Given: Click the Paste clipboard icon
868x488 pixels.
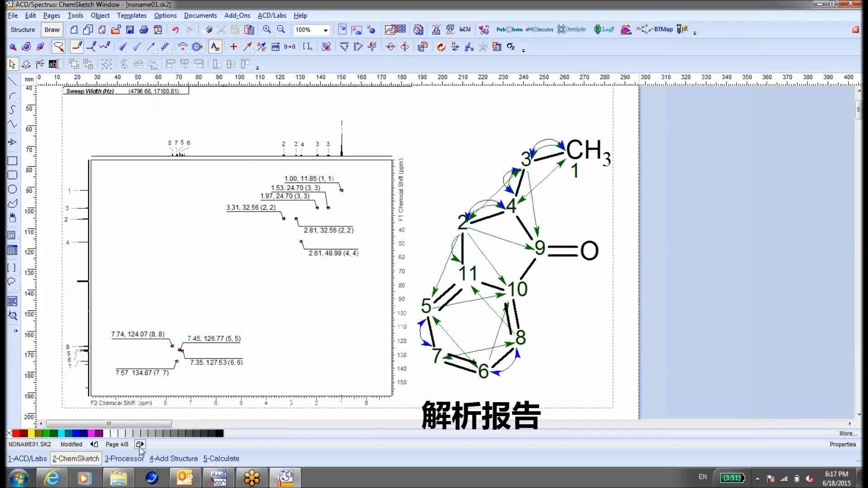Looking at the screenshot, I should (x=249, y=30).
